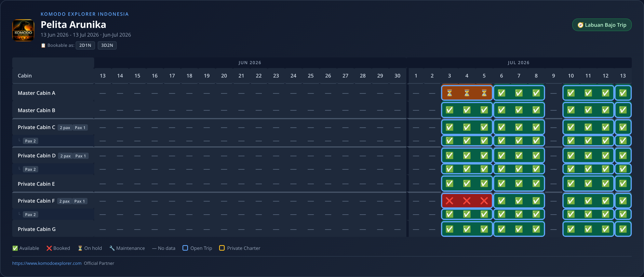644x277 pixels.
Task: Click the on-hold hourglass for Master Cabin A on Jul 4
Action: pyautogui.click(x=467, y=93)
